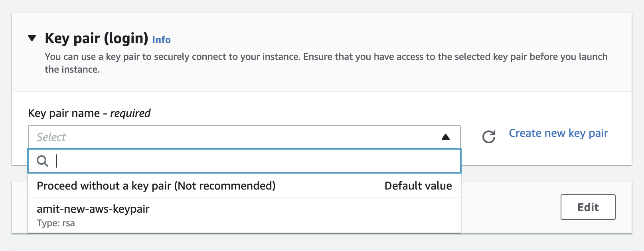Click the refresh key pair list icon
Screen dimensions: 644x251
click(x=488, y=137)
